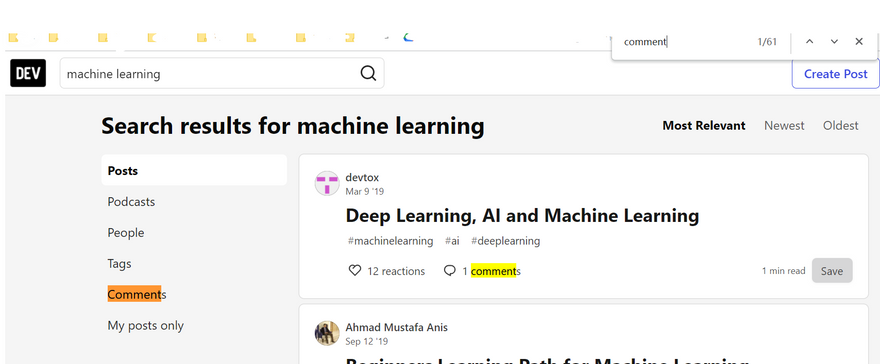Viewport: 880px width, 364px height.
Task: Go to previous find match arrow
Action: (x=809, y=42)
